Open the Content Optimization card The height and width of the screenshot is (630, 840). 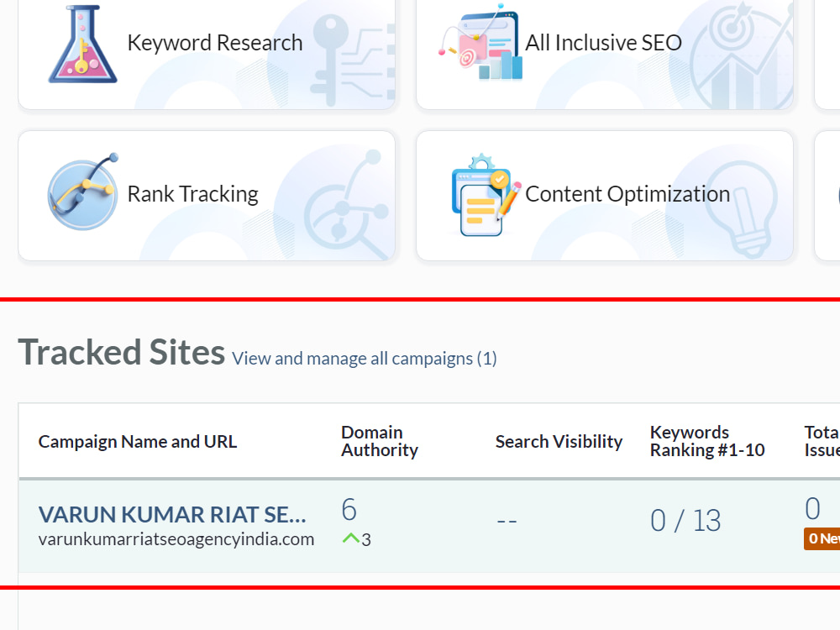tap(605, 196)
